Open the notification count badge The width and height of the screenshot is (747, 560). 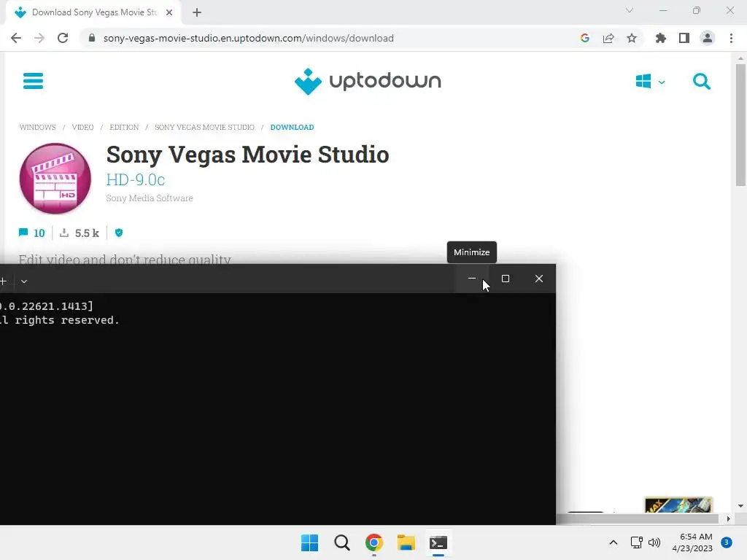pos(727,542)
